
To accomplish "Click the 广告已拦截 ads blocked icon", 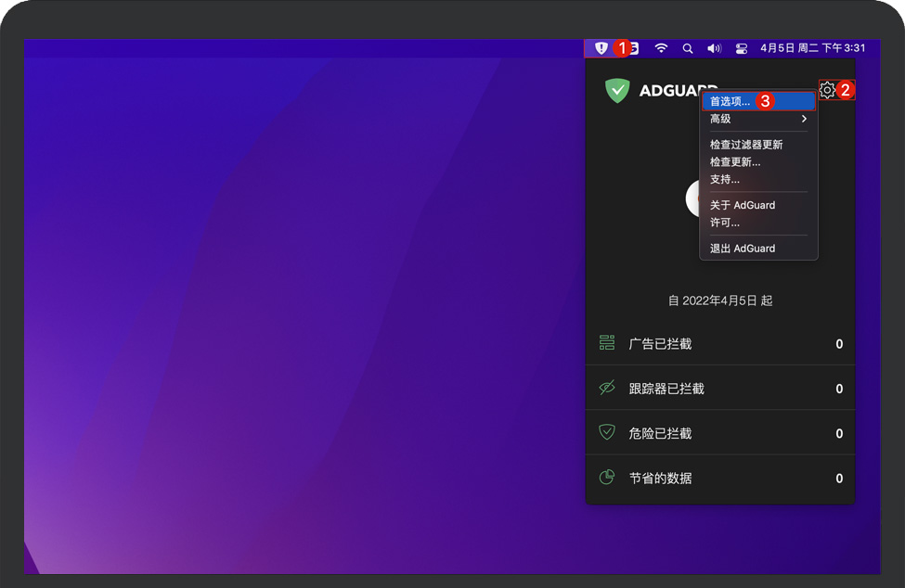I will [607, 344].
